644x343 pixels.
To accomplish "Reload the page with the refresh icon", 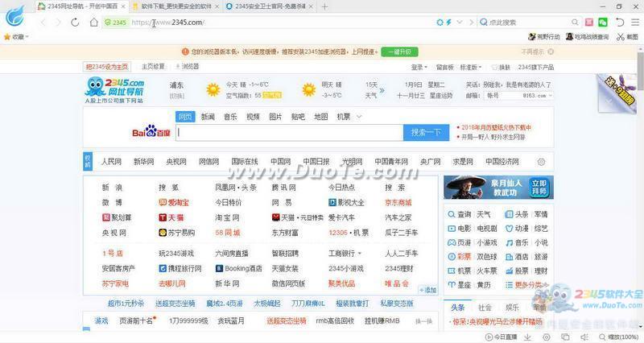I will click(75, 23).
